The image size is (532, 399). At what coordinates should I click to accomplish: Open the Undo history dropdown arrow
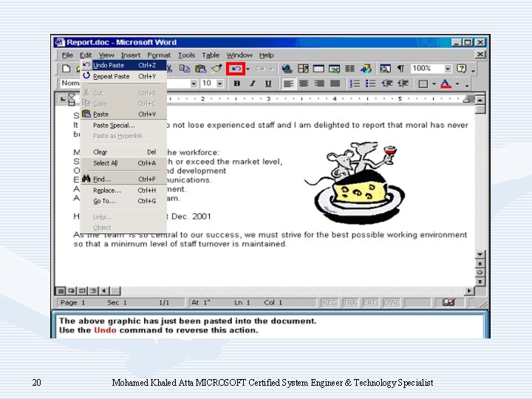[248, 69]
